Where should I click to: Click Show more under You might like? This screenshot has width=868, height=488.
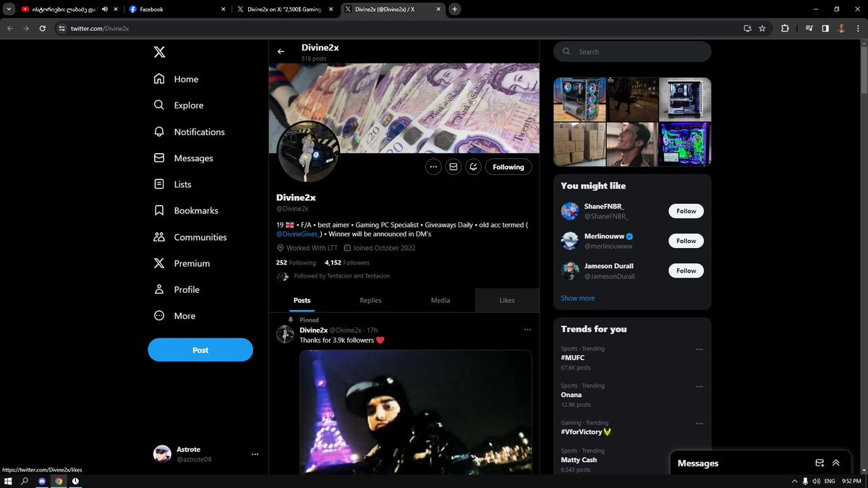[x=578, y=298]
